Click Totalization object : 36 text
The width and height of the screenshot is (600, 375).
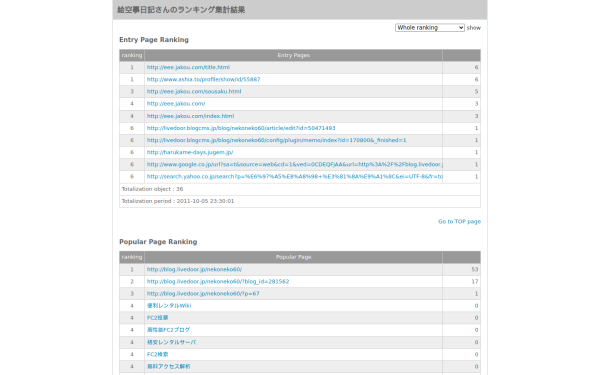(x=152, y=189)
